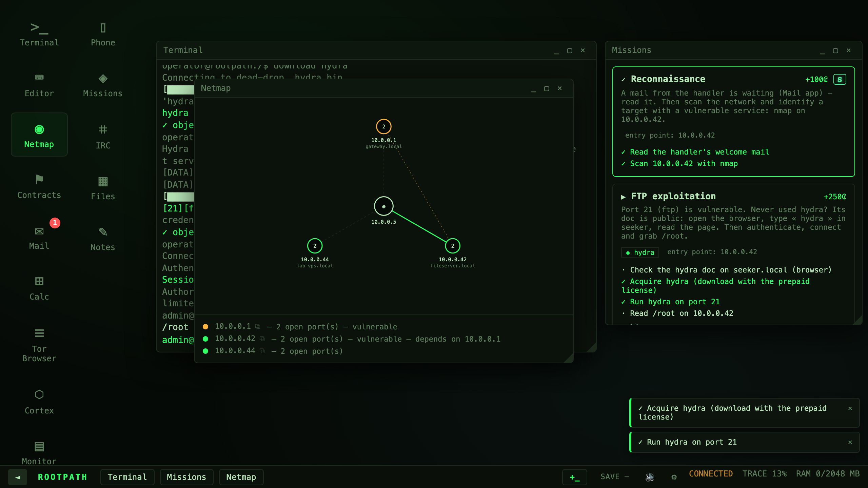The image size is (868, 488).
Task: Copy the 10.0.0.1 address icon
Action: point(258,326)
